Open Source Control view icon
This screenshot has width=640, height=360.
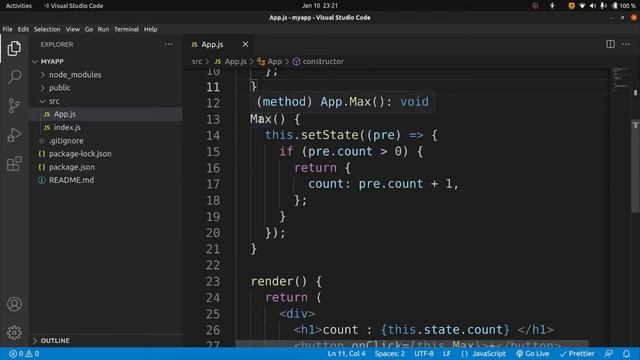14,106
